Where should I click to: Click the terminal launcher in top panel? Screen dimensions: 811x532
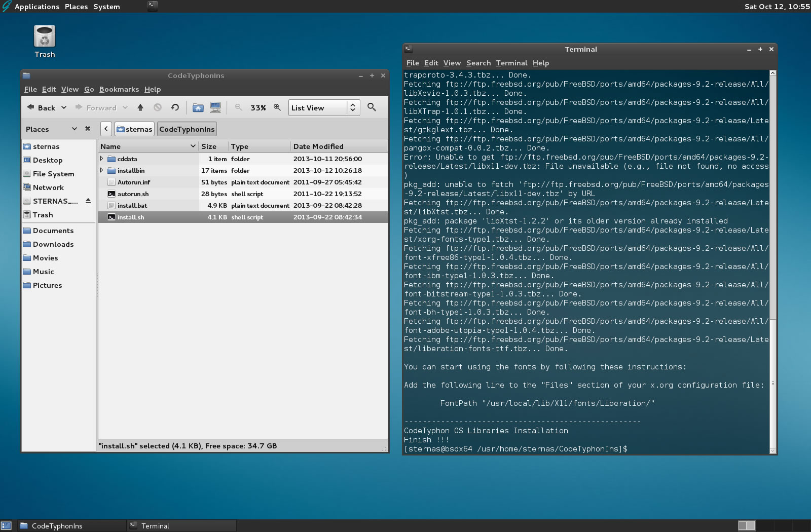pyautogui.click(x=153, y=6)
